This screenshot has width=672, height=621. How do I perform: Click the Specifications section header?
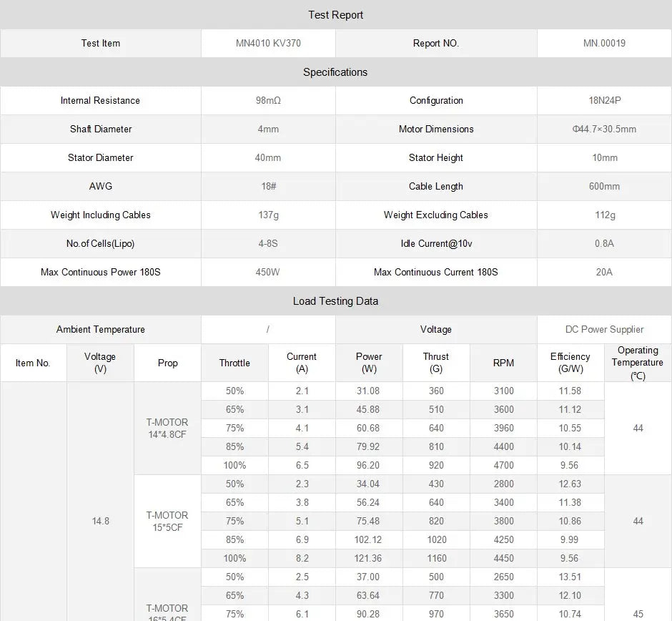click(335, 72)
